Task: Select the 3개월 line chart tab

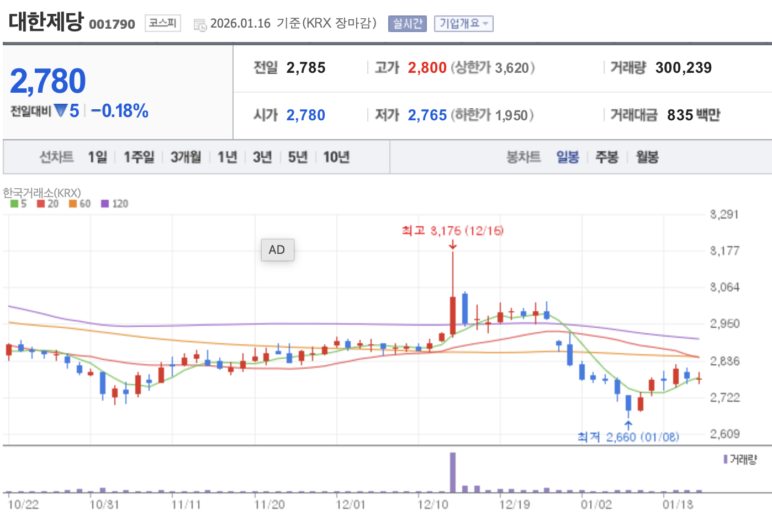Action: [x=186, y=157]
